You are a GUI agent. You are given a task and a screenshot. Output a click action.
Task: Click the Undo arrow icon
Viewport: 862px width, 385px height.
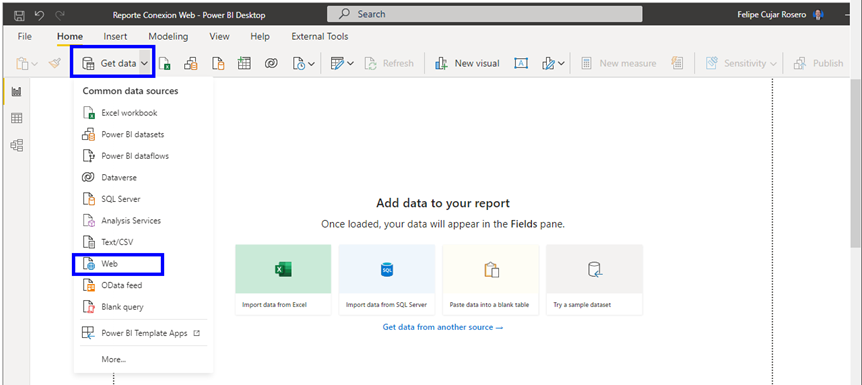click(39, 15)
